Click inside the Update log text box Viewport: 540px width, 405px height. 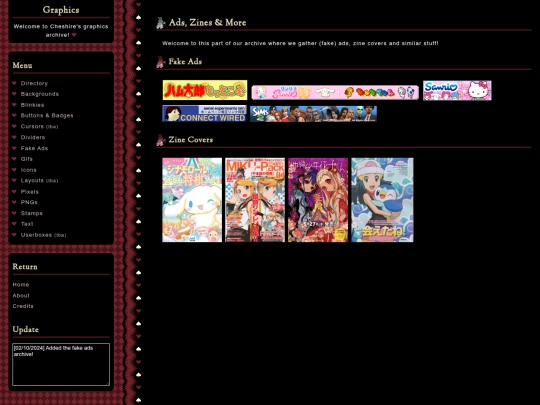[61, 364]
